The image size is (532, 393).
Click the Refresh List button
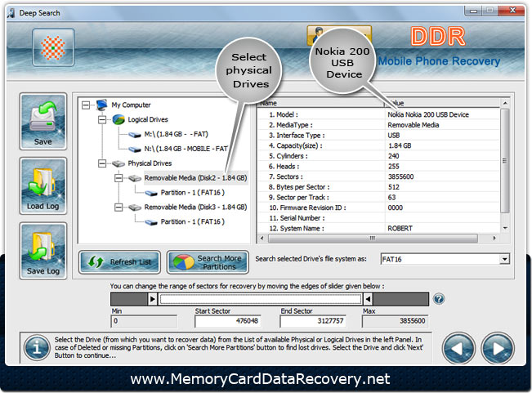(119, 262)
